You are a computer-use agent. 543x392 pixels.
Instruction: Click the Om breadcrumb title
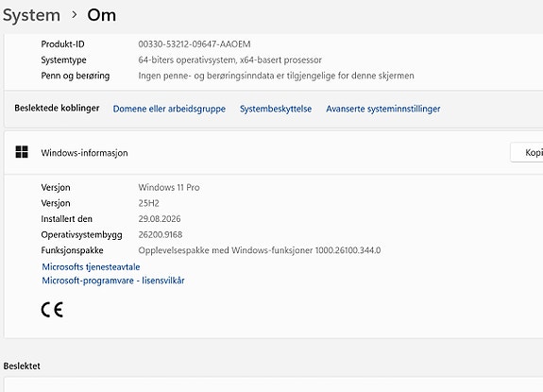point(101,15)
